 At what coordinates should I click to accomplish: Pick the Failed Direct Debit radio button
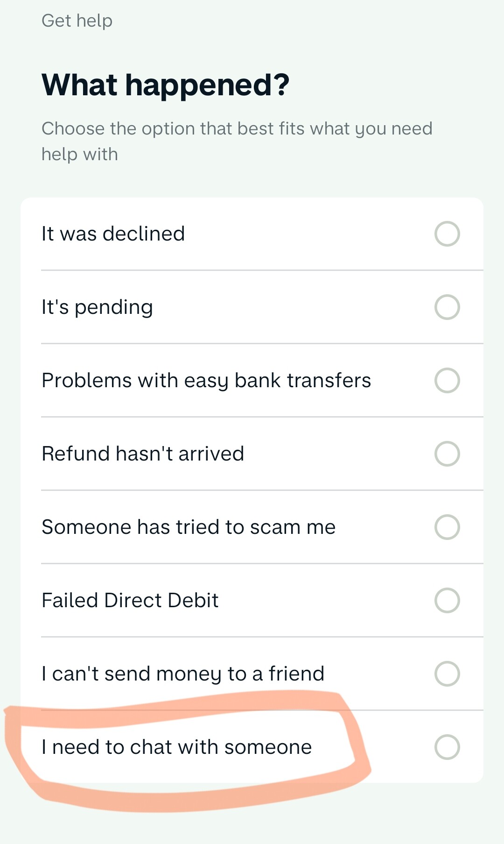(x=447, y=600)
